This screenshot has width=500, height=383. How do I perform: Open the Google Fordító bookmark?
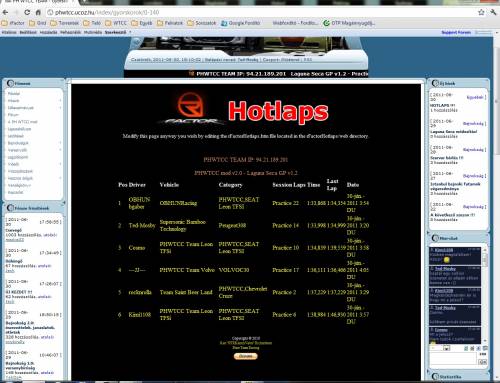(x=241, y=23)
